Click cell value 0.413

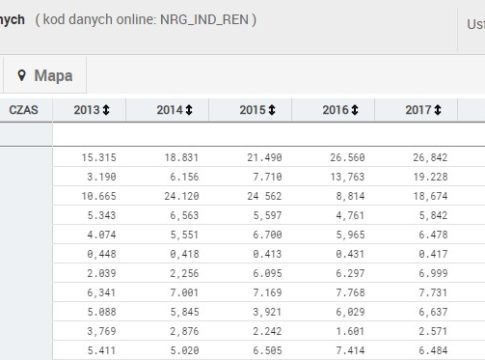tap(267, 254)
